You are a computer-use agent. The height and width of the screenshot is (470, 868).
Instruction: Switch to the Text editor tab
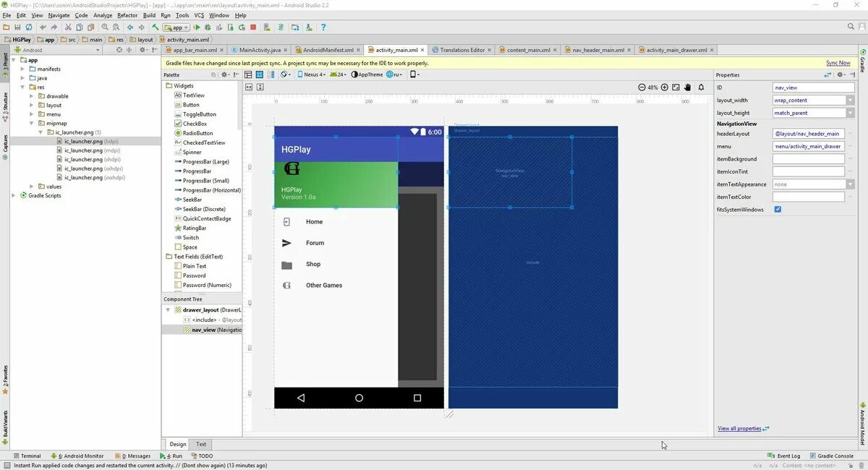[x=201, y=444]
